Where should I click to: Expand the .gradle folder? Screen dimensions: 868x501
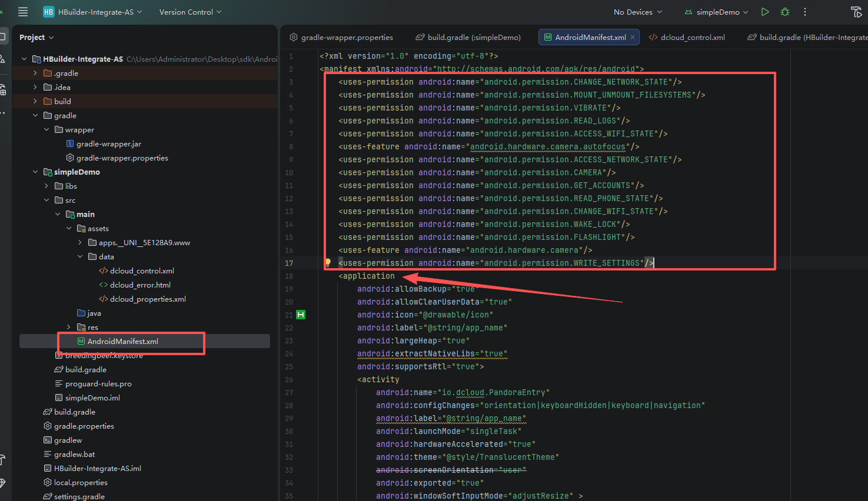(35, 73)
